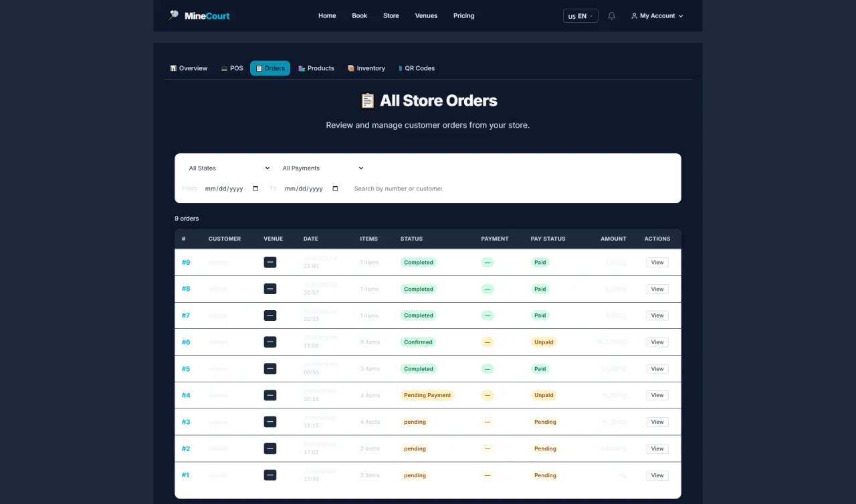This screenshot has width=856, height=504.
Task: Open Store in the top navigation
Action: tap(391, 16)
